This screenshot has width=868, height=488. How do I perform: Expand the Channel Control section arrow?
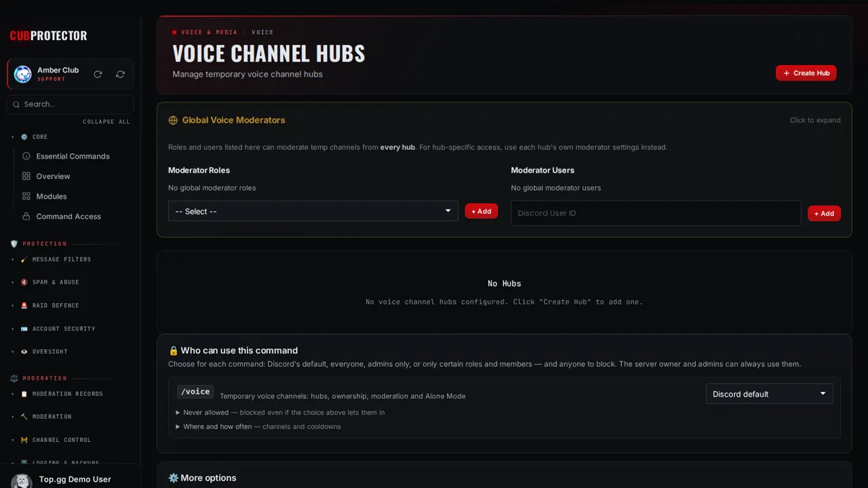pyautogui.click(x=13, y=440)
